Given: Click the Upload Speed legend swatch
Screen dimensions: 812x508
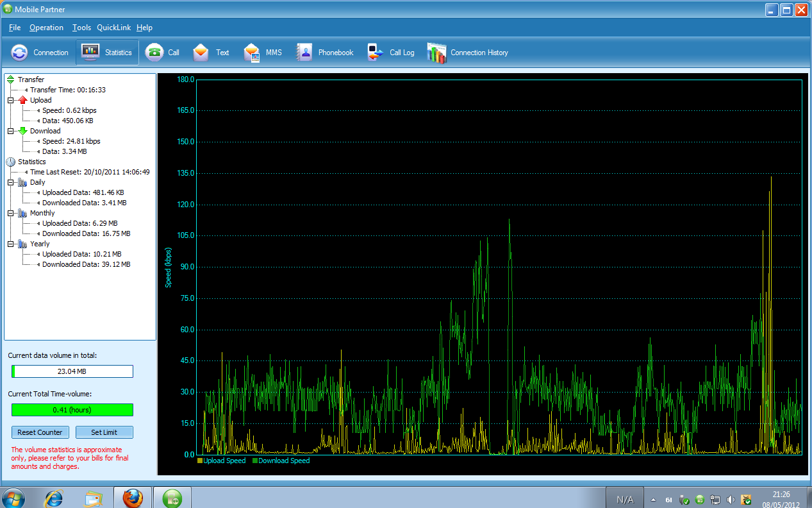Looking at the screenshot, I should (200, 461).
